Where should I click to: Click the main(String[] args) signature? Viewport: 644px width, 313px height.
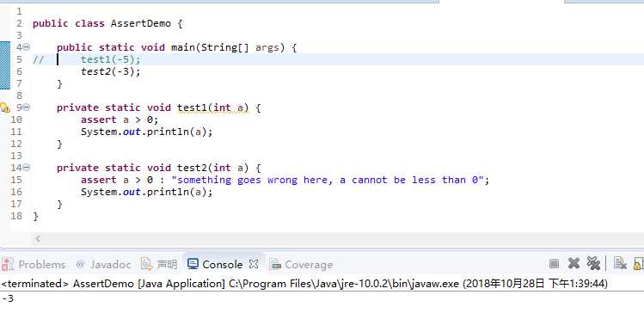point(228,47)
